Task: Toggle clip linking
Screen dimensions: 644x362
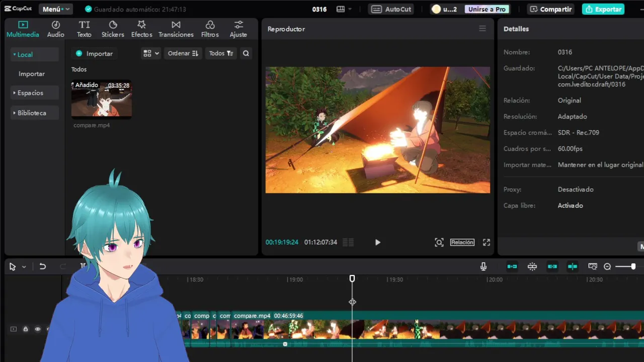Action: click(552, 266)
